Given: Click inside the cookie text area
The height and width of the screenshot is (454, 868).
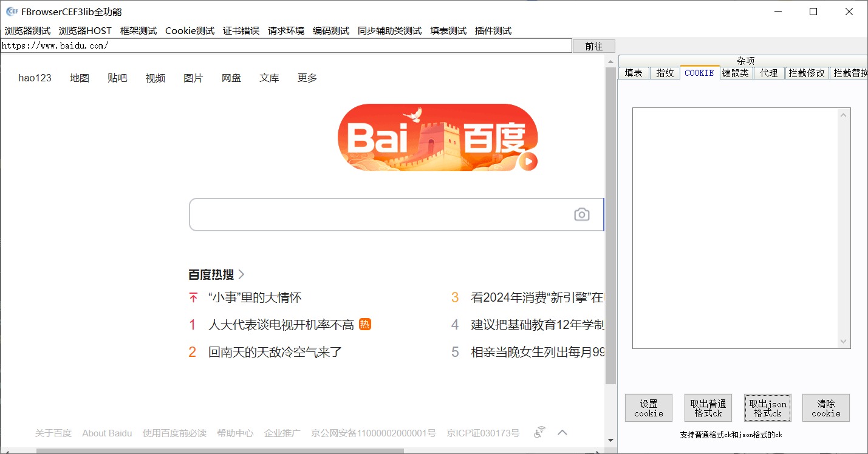Looking at the screenshot, I should point(735,228).
